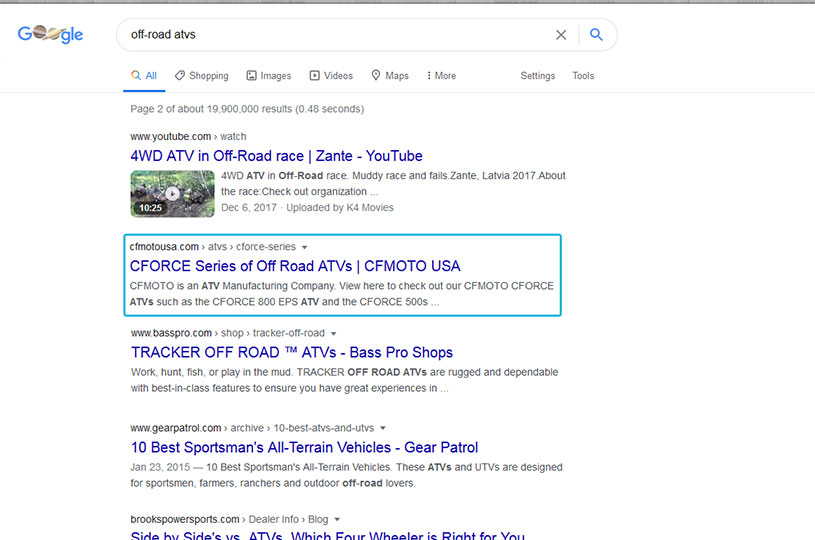Open the Videos tab

click(331, 76)
